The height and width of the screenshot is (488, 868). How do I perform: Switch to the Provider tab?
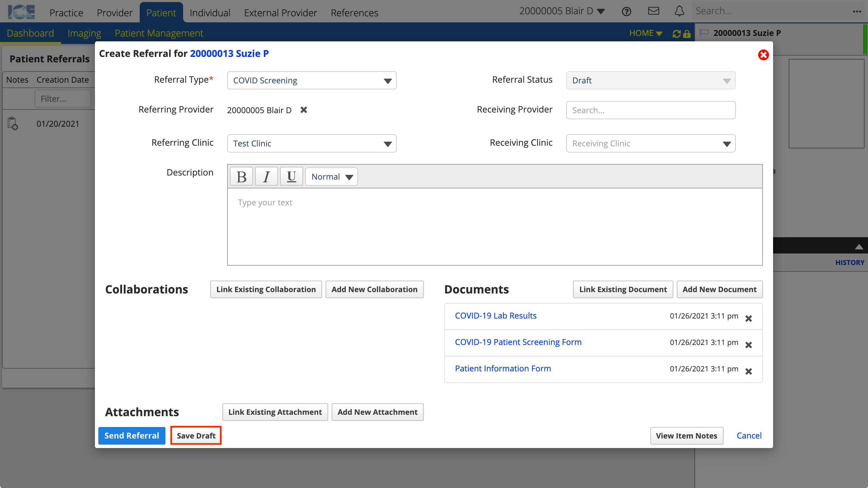(x=115, y=13)
